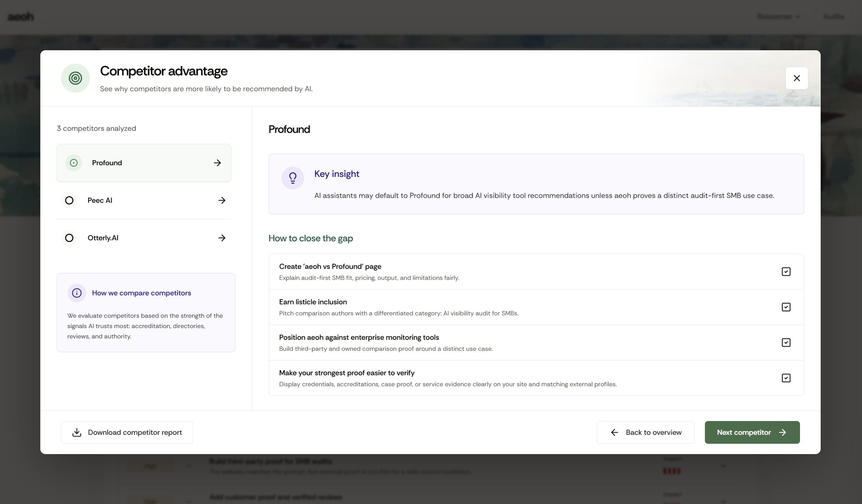862x504 pixels.
Task: Click the How to close the gap heading
Action: pos(310,238)
